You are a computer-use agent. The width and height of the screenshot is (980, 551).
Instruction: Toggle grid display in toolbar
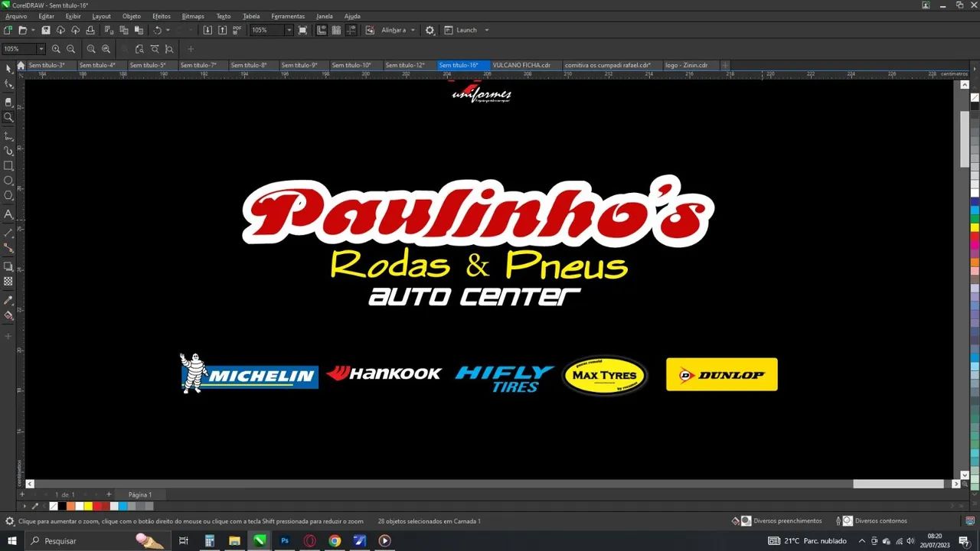point(336,30)
